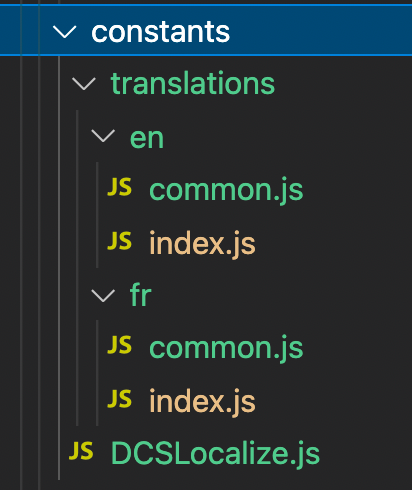
Task: Select the fr folder name
Action: (141, 295)
